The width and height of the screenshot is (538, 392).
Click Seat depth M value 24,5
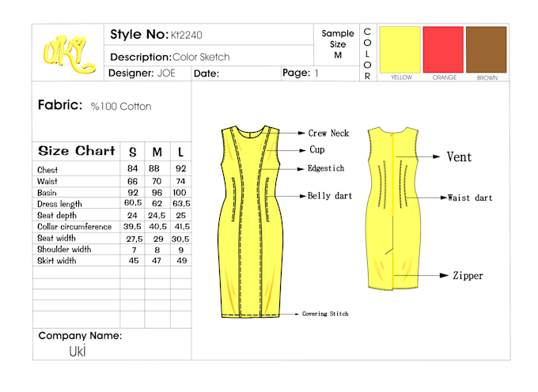tap(157, 215)
